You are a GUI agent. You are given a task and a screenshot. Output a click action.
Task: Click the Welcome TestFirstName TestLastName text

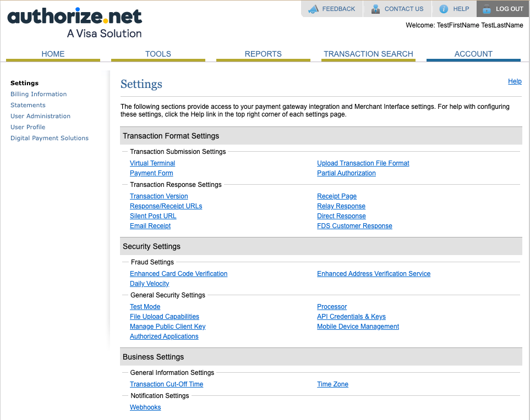(465, 25)
